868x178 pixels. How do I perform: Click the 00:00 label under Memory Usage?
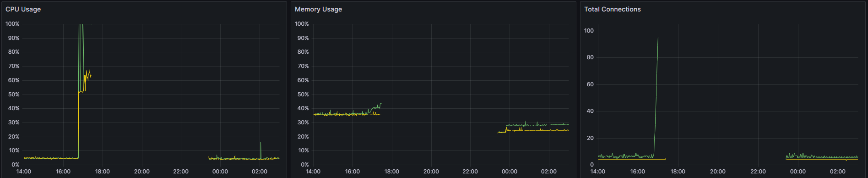tap(510, 172)
